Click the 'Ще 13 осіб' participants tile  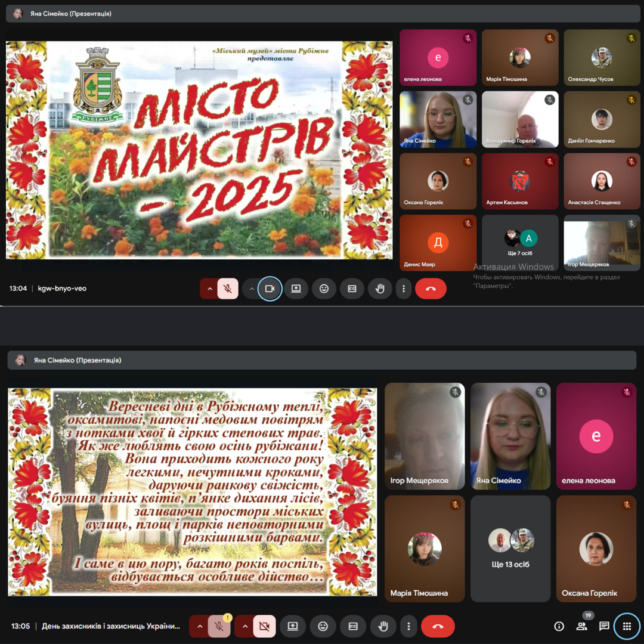coord(510,549)
